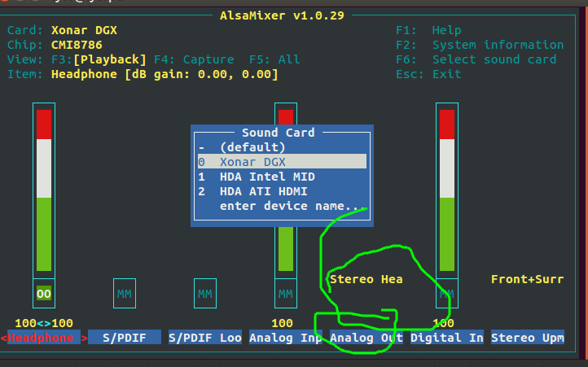Click the F6 Select sound card hint
Screen dimensions: 588x367
pyautogui.click(x=476, y=59)
